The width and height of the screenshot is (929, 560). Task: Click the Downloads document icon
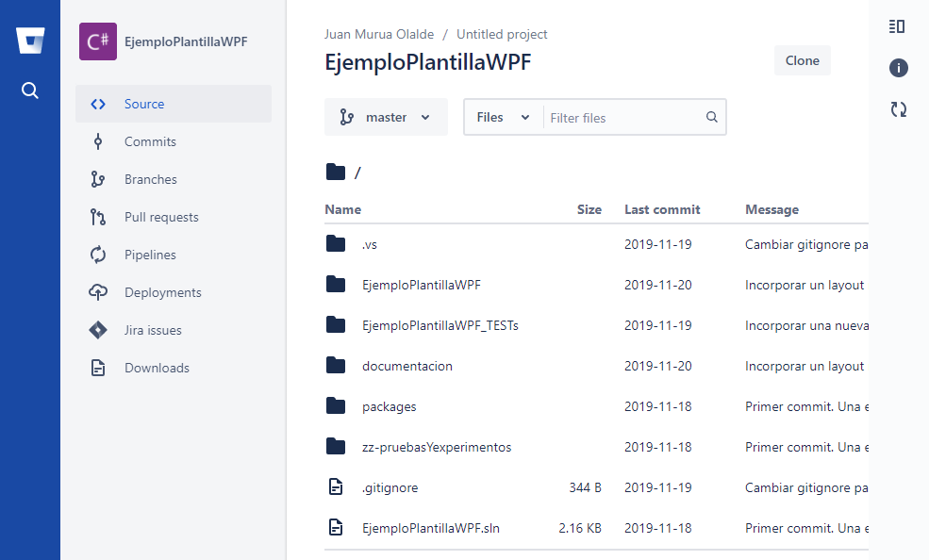coord(98,368)
